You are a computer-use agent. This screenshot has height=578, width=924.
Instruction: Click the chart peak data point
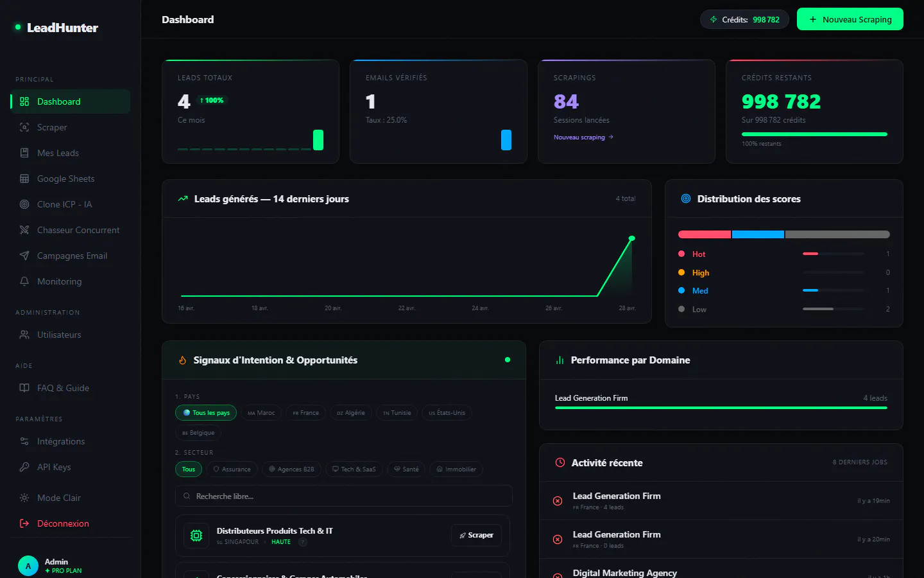(x=632, y=238)
